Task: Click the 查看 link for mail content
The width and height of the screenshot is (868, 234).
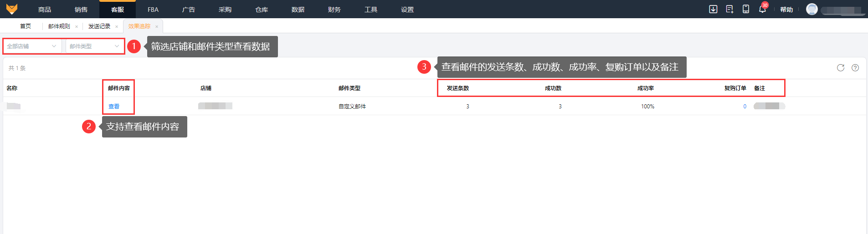Action: pos(114,106)
